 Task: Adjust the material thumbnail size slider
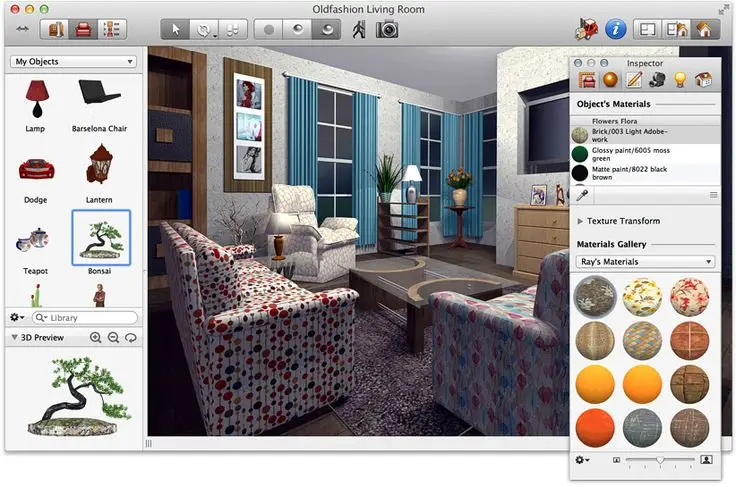click(660, 459)
